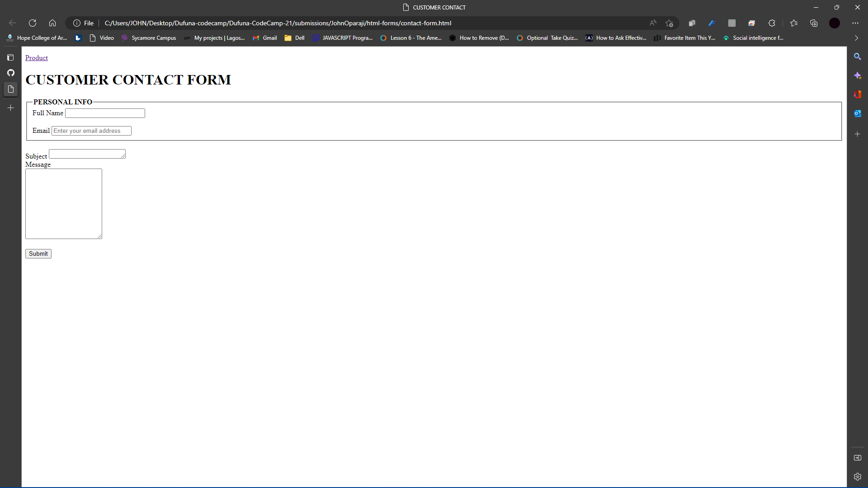Open the browser home page
This screenshot has width=868, height=488.
point(52,23)
